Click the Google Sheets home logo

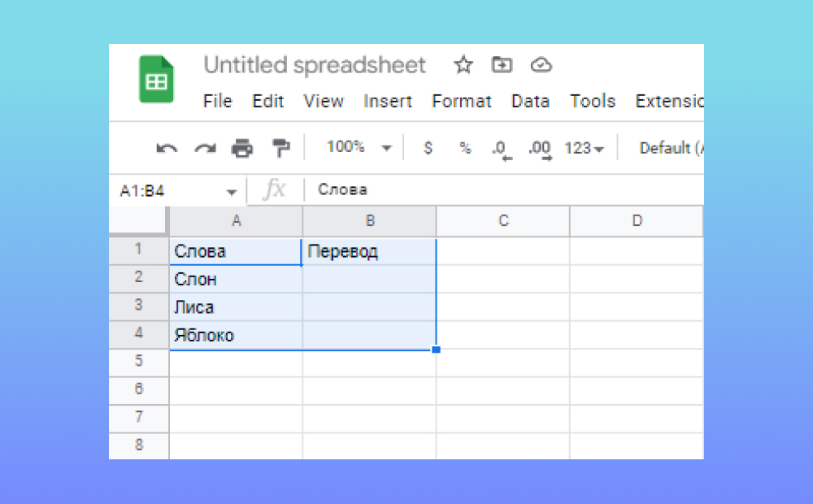[157, 80]
